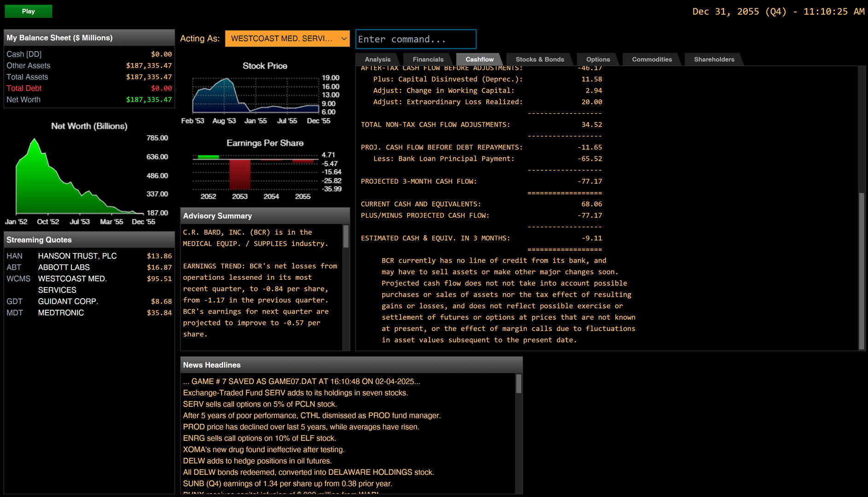The height and width of the screenshot is (497, 868).
Task: Select the HAN Hanson Trust quote row
Action: [89, 256]
